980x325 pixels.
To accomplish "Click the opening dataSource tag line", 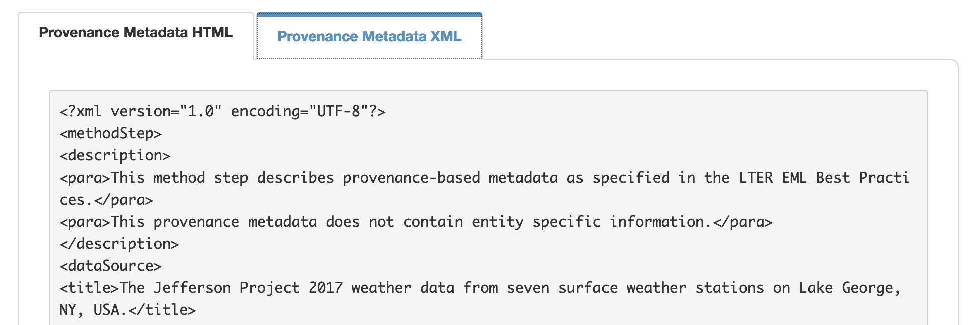I will tap(110, 266).
